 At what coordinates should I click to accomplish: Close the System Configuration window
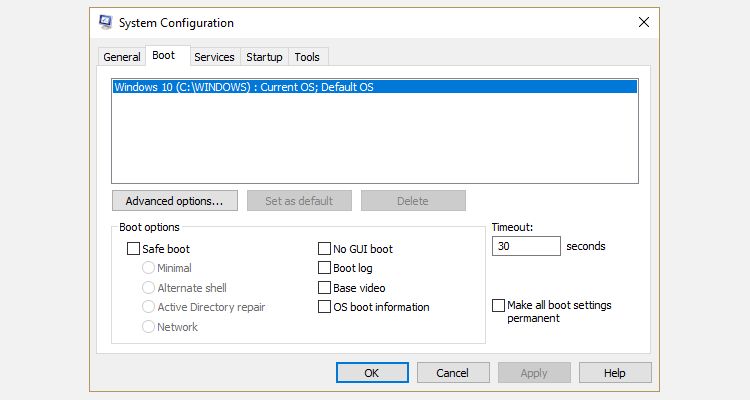[642, 21]
